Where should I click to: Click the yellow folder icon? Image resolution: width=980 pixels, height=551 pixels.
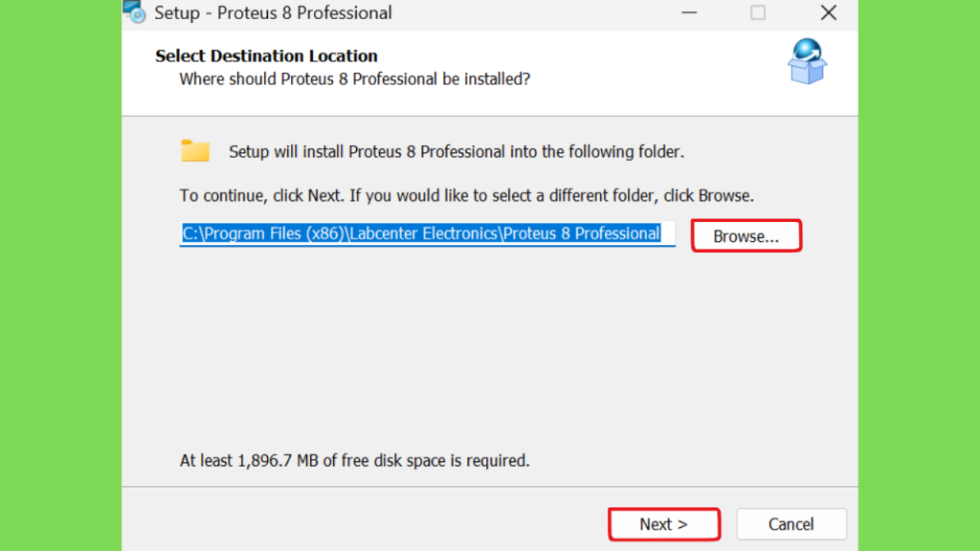click(x=195, y=150)
